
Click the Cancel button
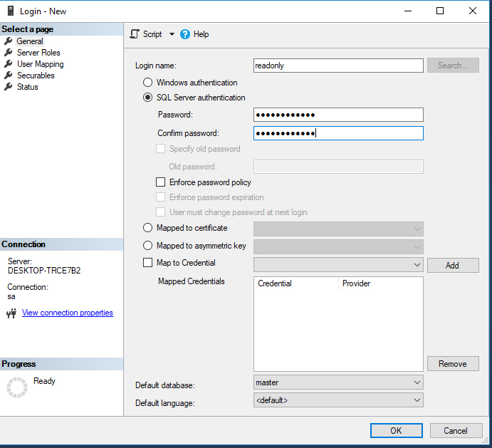[456, 430]
